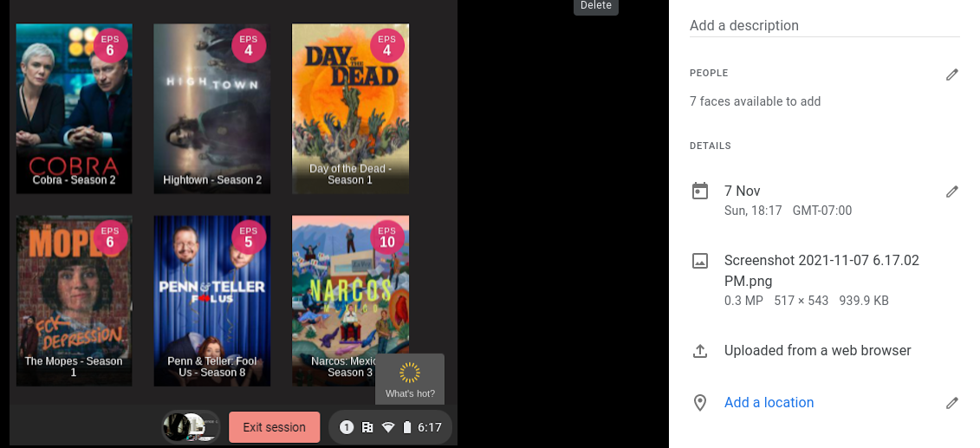Click the image file icon in details
Image resolution: width=980 pixels, height=448 pixels.
tap(700, 261)
